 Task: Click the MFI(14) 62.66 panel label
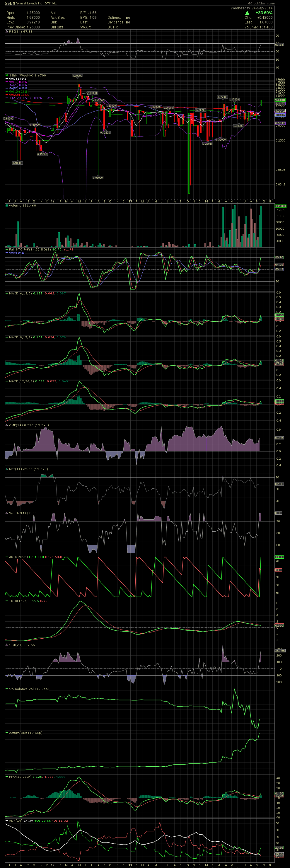[28, 469]
